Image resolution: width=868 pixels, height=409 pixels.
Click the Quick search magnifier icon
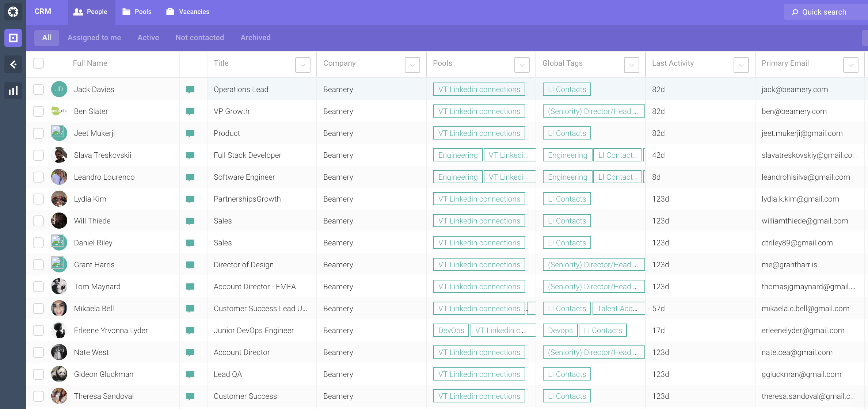[795, 12]
